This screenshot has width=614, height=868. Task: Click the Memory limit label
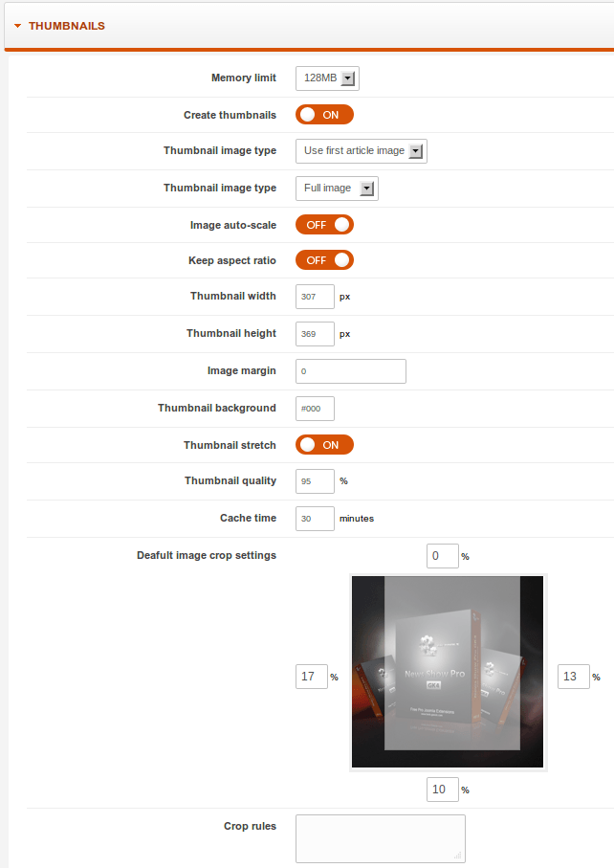[243, 78]
